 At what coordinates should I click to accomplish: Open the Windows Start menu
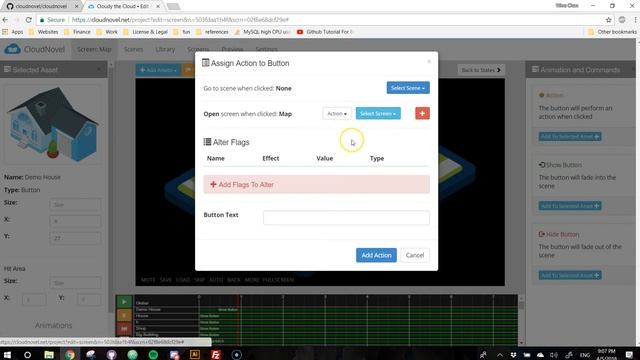point(7,354)
